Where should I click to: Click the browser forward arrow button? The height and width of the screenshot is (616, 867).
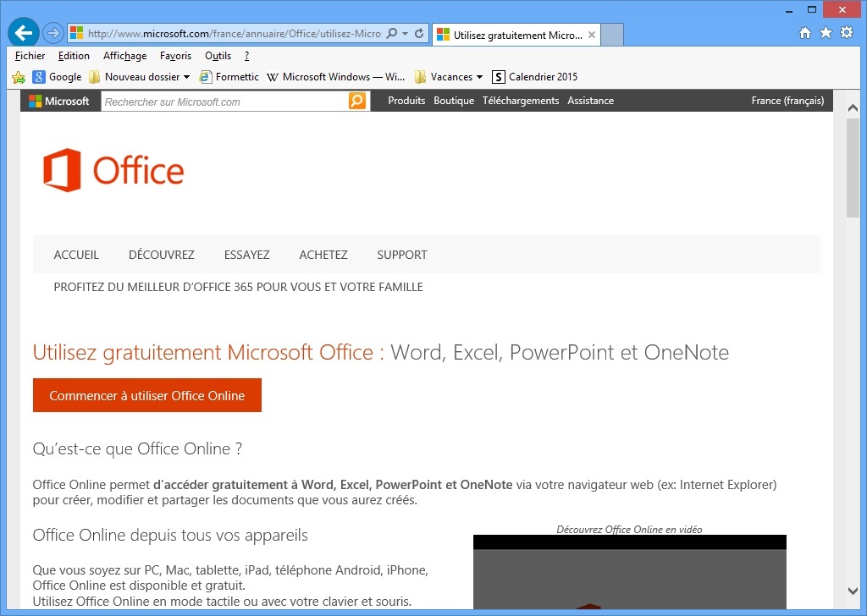(53, 33)
